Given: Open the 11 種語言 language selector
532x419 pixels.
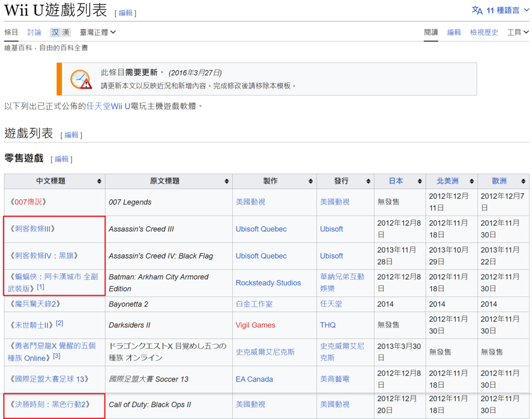Looking at the screenshot, I should click(x=500, y=10).
